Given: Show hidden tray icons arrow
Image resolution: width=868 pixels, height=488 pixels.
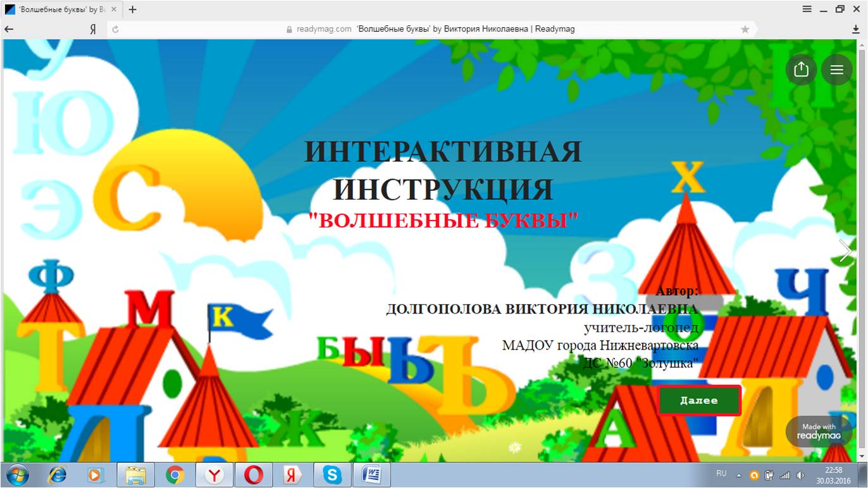Looking at the screenshot, I should click(738, 475).
